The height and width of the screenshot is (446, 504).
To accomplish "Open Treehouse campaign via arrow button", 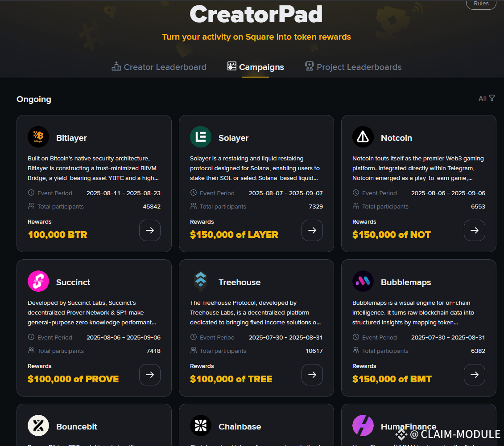I will [312, 375].
